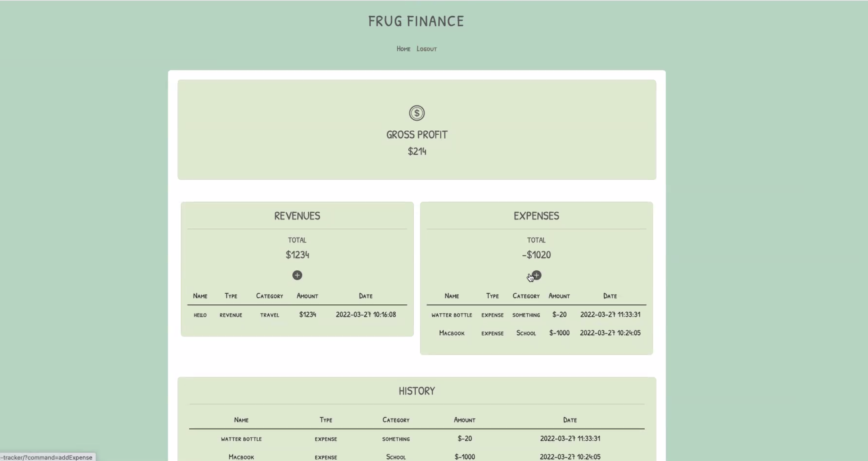Click the dollar coin icon above Gross Profit
The width and height of the screenshot is (868, 461).
click(416, 113)
